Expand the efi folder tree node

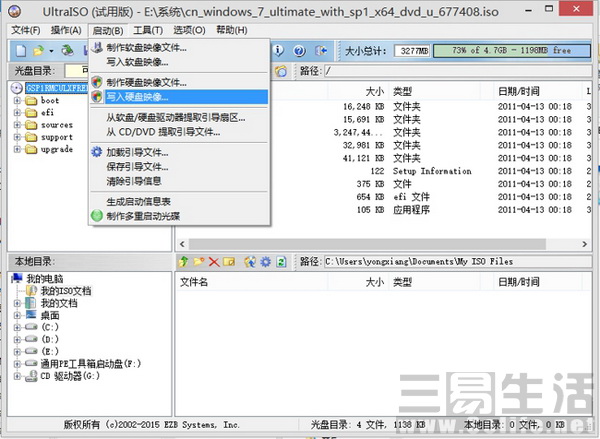click(17, 113)
